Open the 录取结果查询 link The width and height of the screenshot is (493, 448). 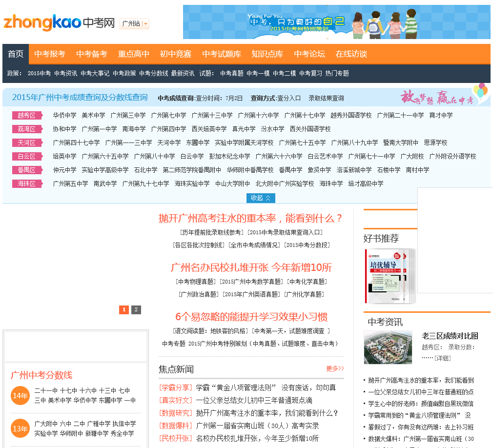[326, 99]
